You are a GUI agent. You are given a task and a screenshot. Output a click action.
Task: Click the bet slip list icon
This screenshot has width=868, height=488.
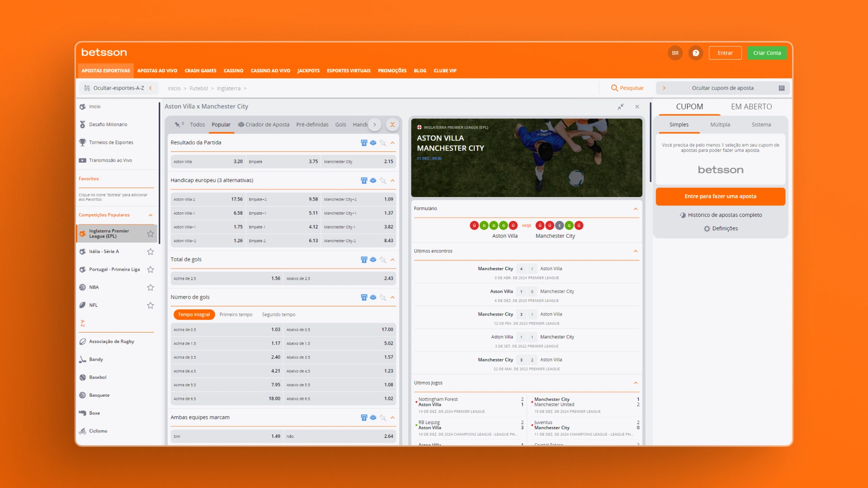[x=782, y=88]
